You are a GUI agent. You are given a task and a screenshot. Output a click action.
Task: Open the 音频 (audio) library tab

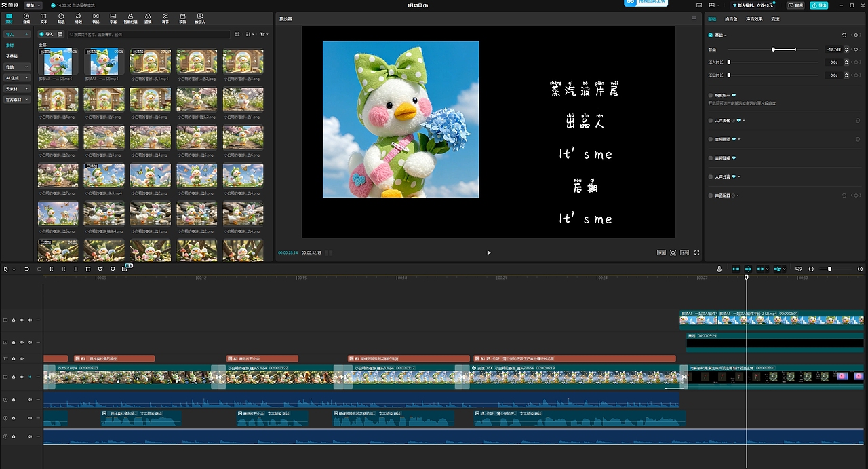[x=26, y=18]
